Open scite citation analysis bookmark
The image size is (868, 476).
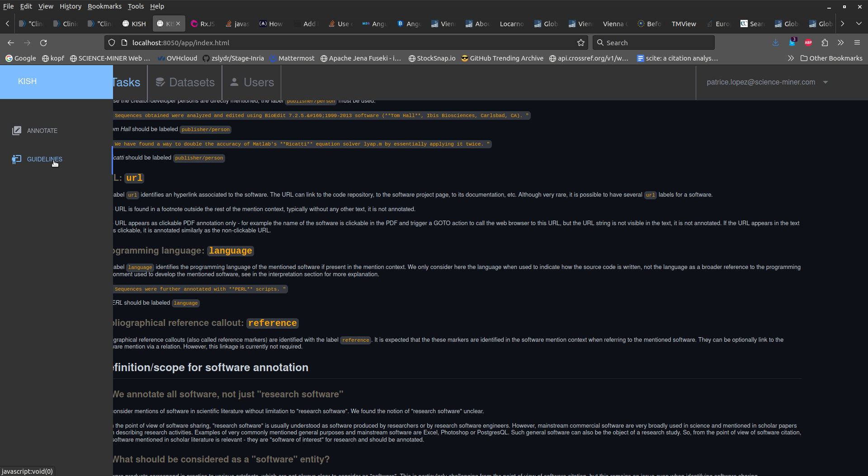677,58
